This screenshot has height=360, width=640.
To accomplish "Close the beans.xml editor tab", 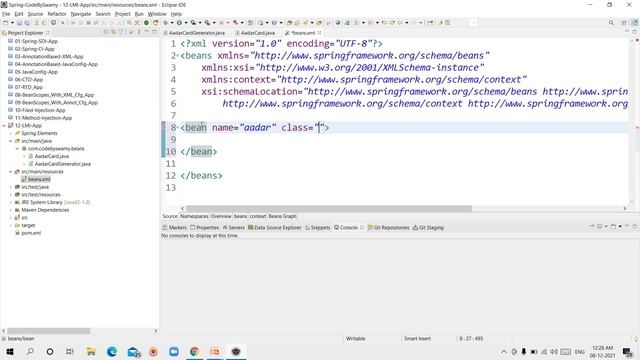I will click(x=319, y=33).
